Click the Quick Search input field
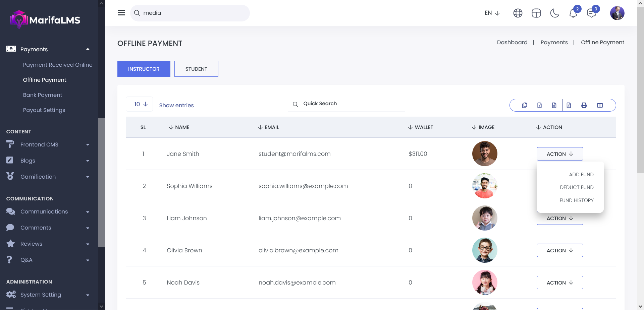This screenshot has height=310, width=644. click(x=352, y=104)
